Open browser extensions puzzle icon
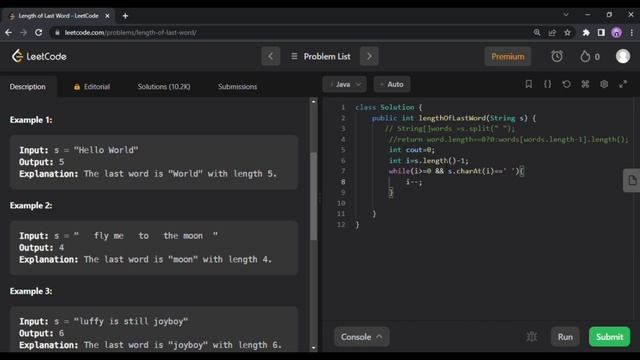The height and width of the screenshot is (360, 640). [x=586, y=33]
